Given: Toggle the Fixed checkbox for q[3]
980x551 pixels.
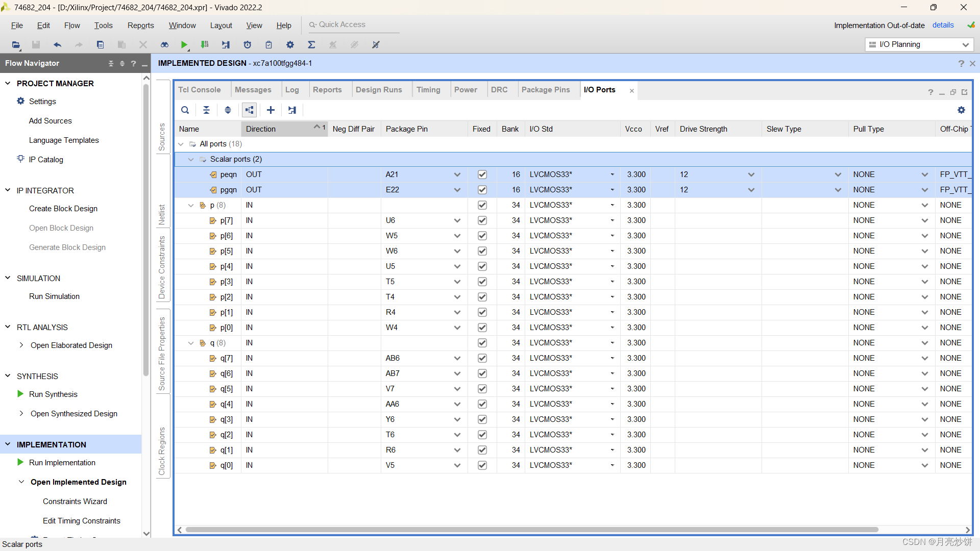Looking at the screenshot, I should (x=482, y=419).
